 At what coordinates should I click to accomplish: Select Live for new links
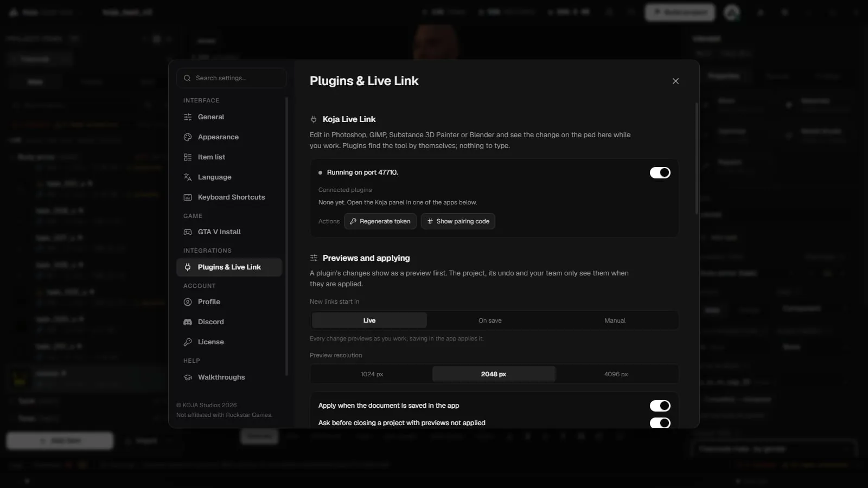pyautogui.click(x=369, y=320)
